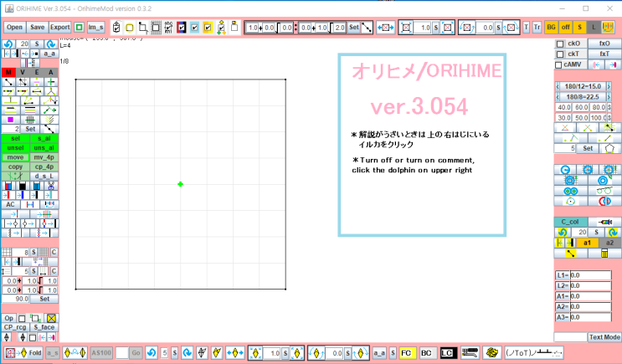
Task: Click the undo arrow in the left panel
Action: point(8,44)
